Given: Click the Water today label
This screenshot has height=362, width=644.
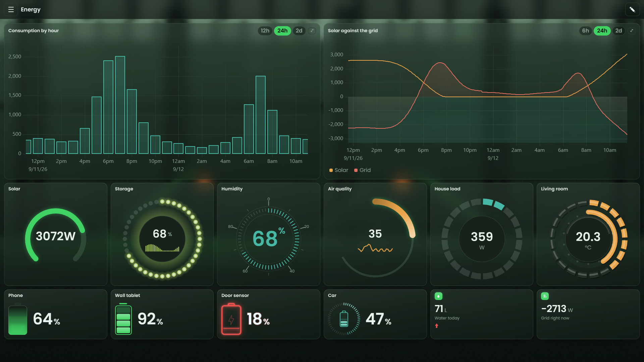Looking at the screenshot, I should click(447, 318).
